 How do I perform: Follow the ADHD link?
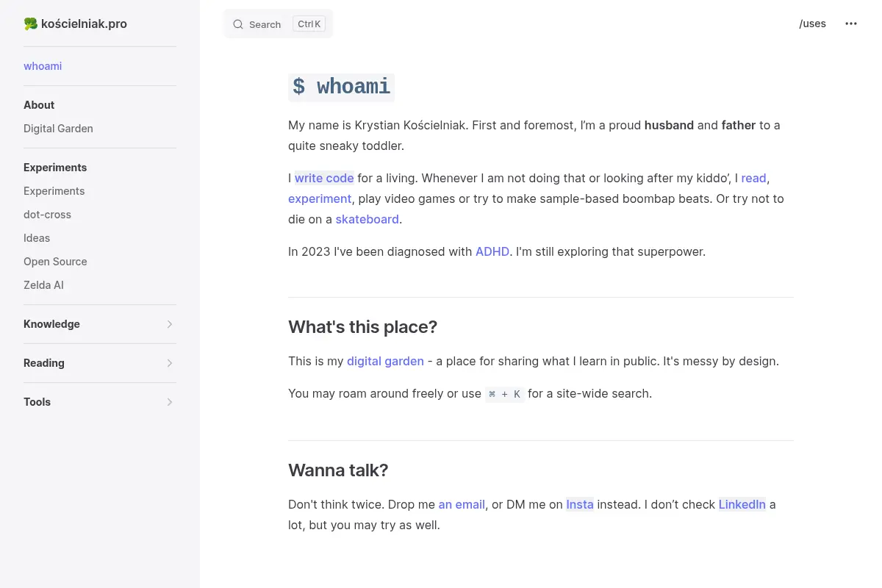492,251
